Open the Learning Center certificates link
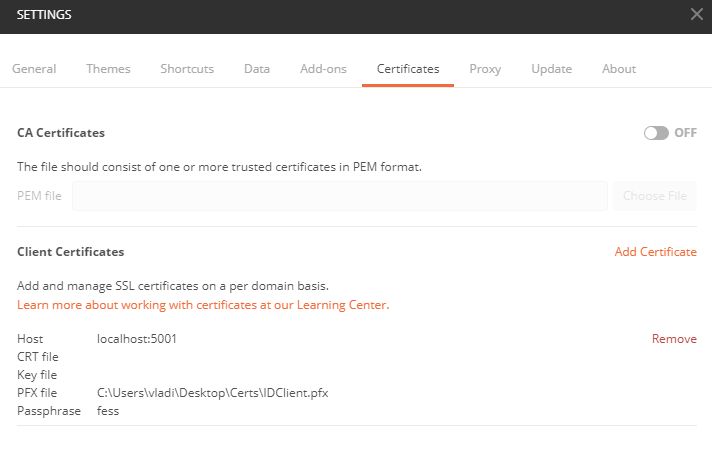The width and height of the screenshot is (712, 454). (x=203, y=305)
